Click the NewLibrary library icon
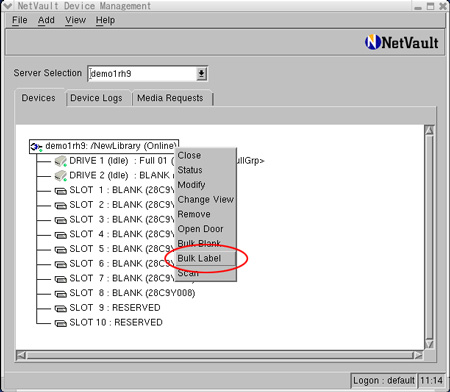 pyautogui.click(x=36, y=146)
